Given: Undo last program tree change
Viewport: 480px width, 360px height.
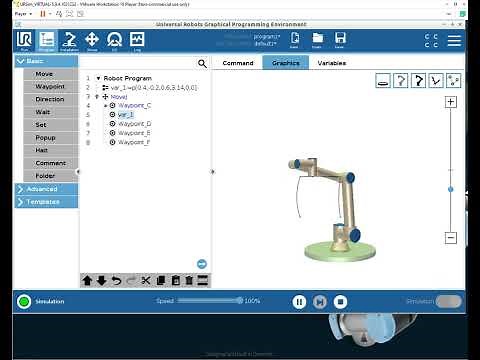Looking at the screenshot, I should coord(116,281).
